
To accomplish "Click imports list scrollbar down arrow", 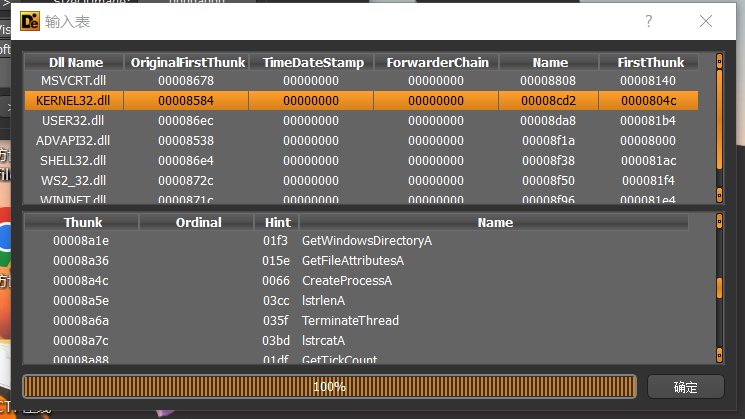I will coord(719,355).
